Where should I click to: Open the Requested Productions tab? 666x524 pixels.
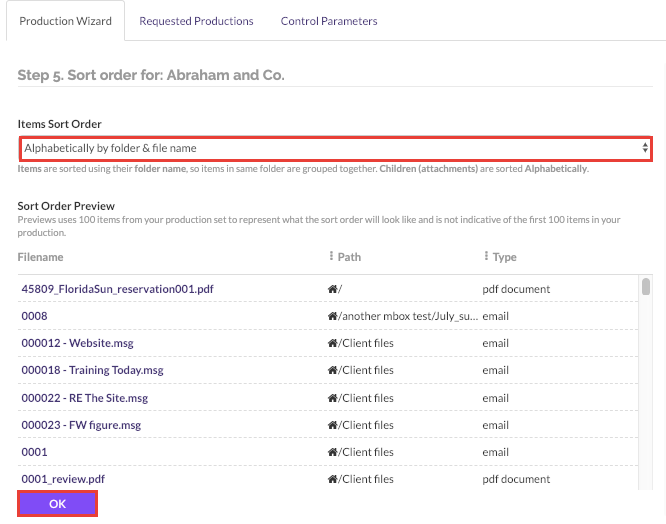pos(196,21)
